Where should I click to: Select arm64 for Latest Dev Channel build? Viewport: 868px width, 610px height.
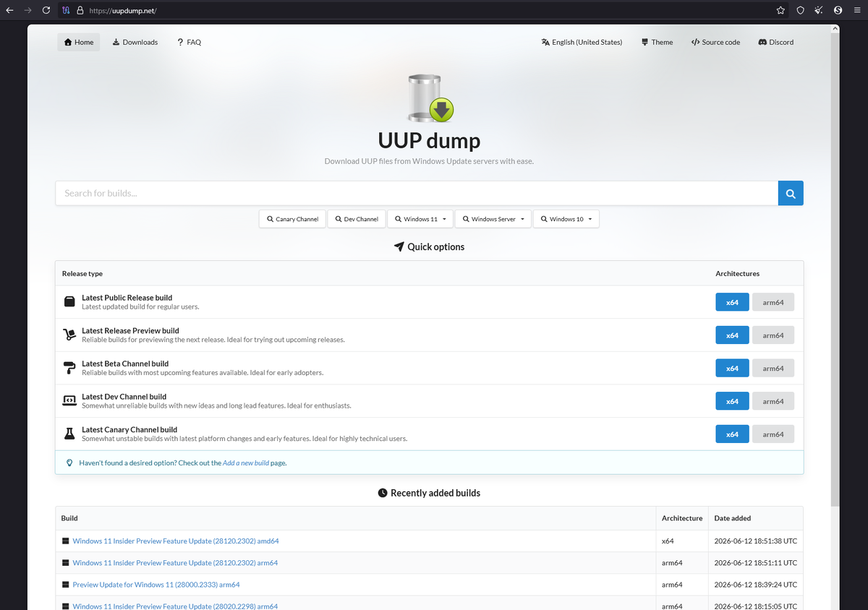(773, 401)
